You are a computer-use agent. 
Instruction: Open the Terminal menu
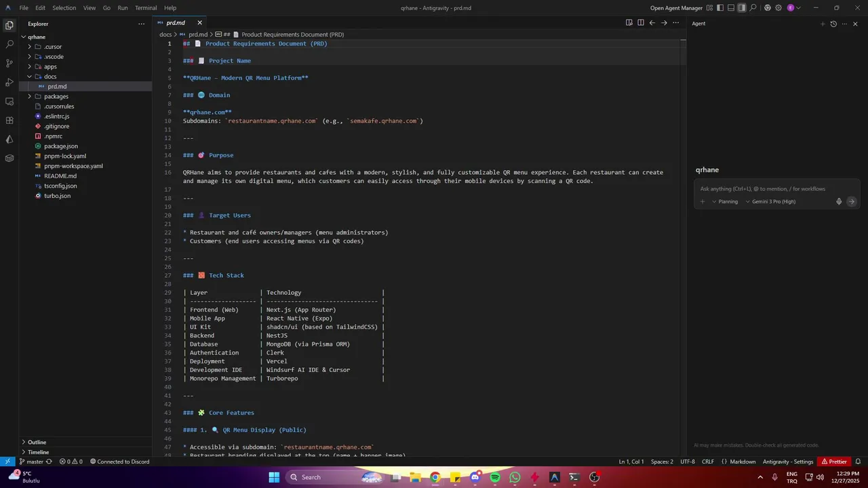[146, 8]
